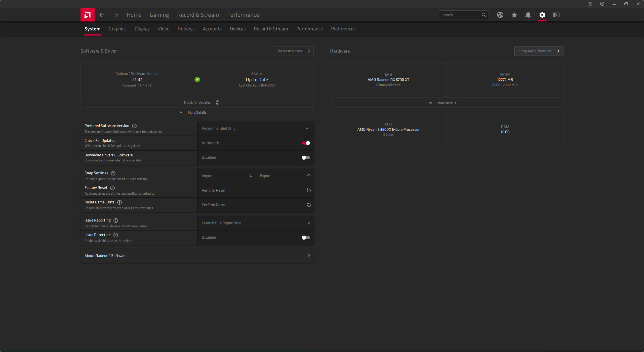Image resolution: width=644 pixels, height=352 pixels.
Task: Switch to the Video tab
Action: click(x=164, y=29)
